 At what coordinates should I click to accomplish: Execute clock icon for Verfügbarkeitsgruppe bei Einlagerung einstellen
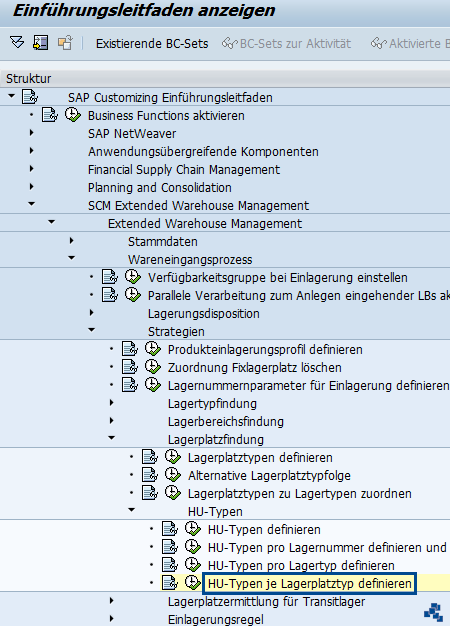click(133, 277)
